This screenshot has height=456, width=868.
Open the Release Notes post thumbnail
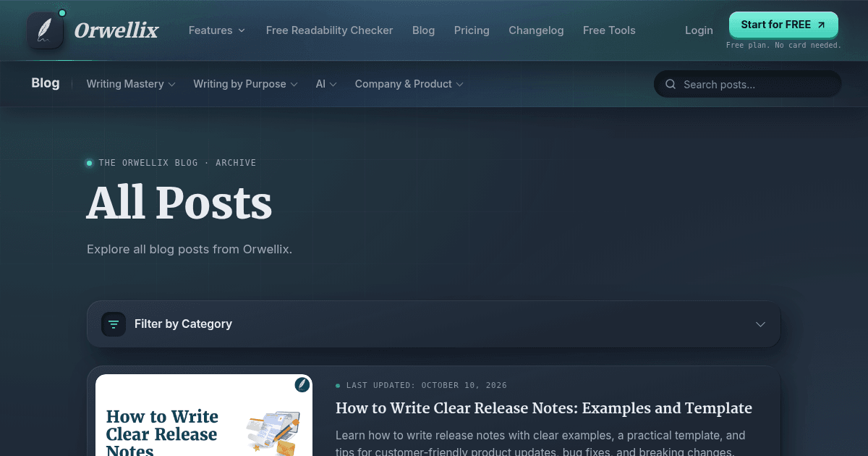[204, 415]
